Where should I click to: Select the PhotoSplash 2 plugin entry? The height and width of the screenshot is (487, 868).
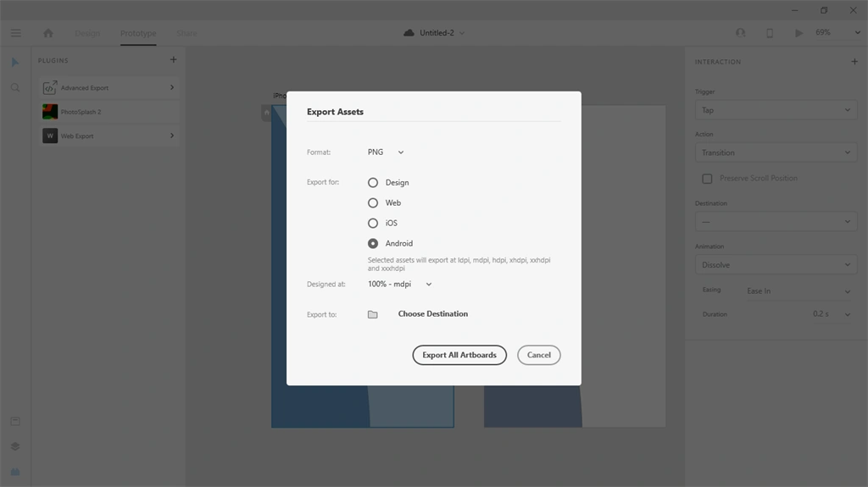[110, 112]
